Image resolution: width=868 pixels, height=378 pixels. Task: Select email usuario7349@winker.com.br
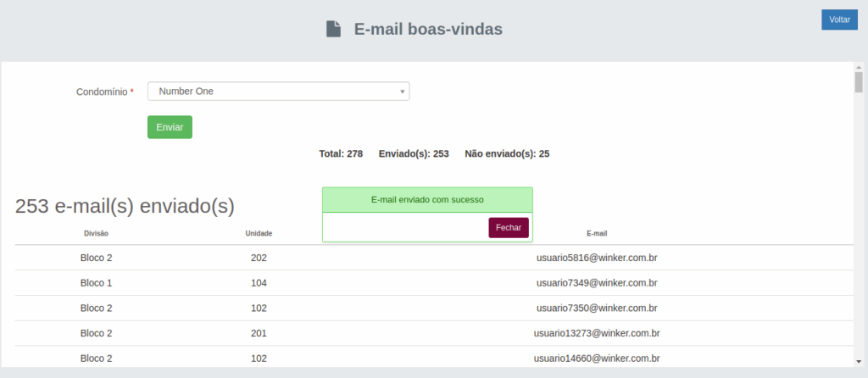click(597, 283)
